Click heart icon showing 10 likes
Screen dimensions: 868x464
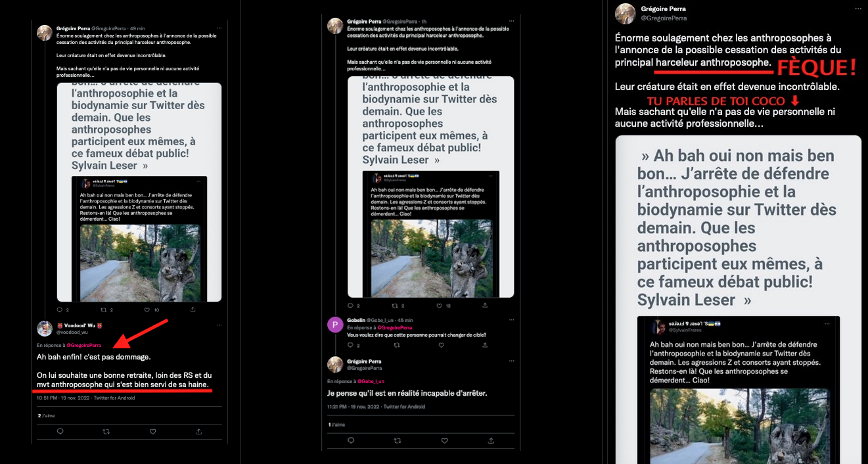point(148,309)
